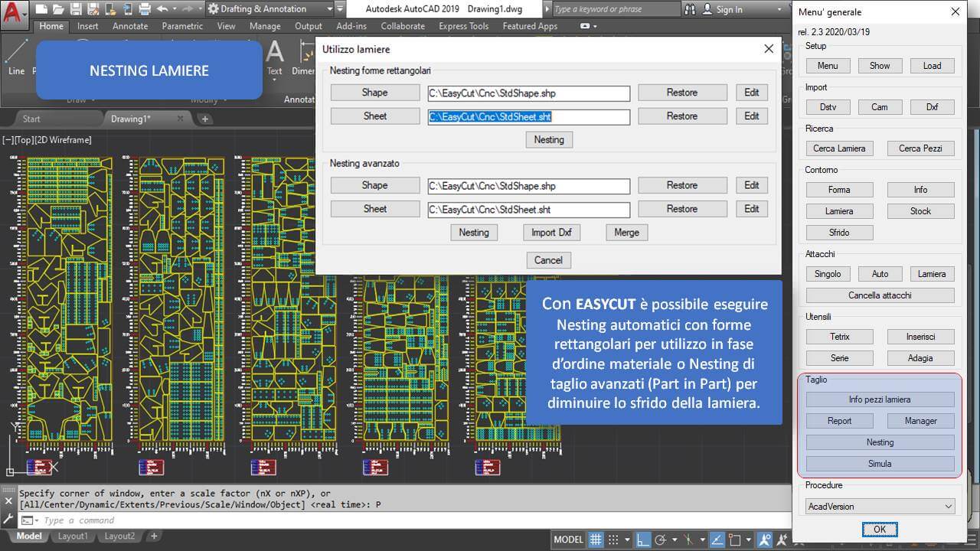Click the command prompt icon beside command input

27,520
